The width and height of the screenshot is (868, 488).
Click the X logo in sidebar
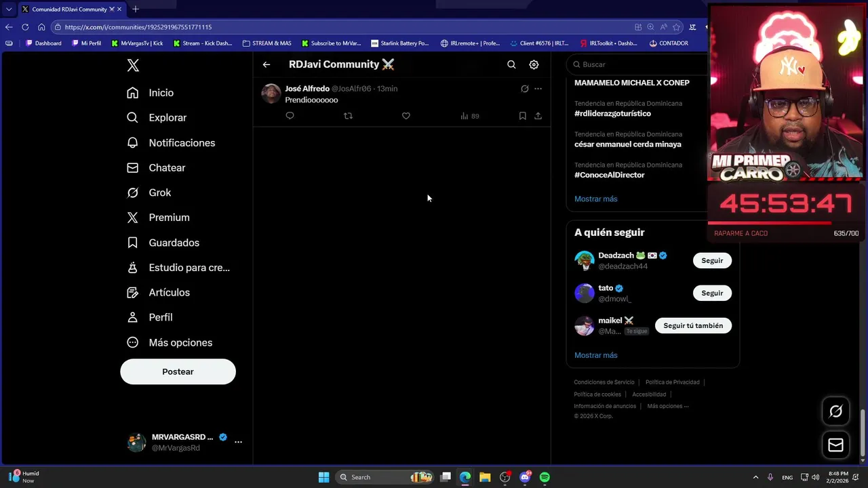pyautogui.click(x=133, y=65)
